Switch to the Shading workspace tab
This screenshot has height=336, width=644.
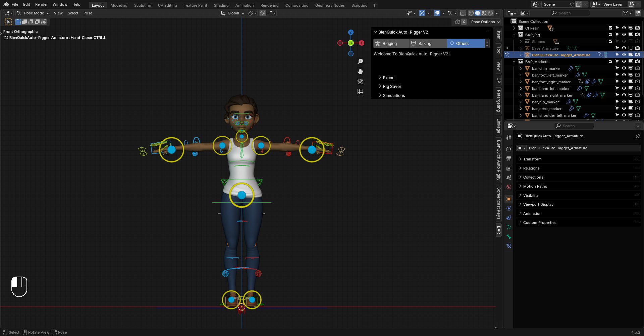(x=221, y=5)
